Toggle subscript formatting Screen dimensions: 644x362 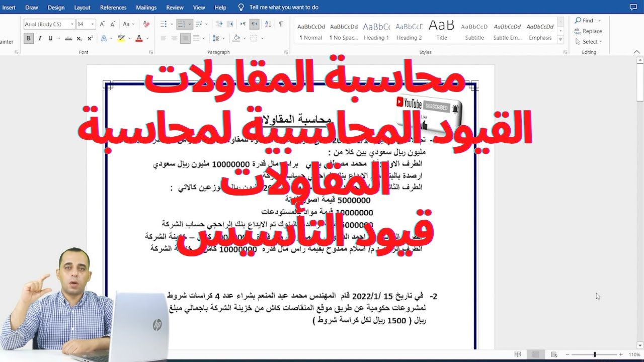pyautogui.click(x=80, y=38)
